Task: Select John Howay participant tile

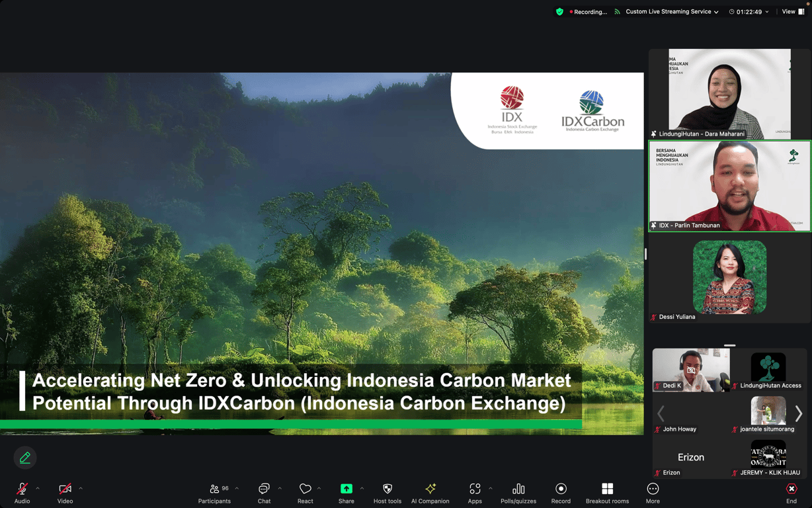Action: pyautogui.click(x=691, y=414)
